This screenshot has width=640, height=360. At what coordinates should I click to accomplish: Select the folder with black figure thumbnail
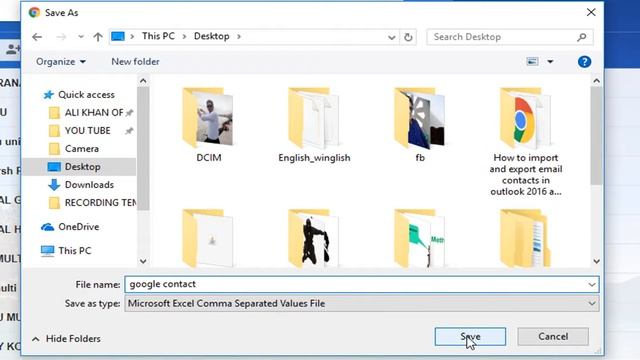pos(313,238)
